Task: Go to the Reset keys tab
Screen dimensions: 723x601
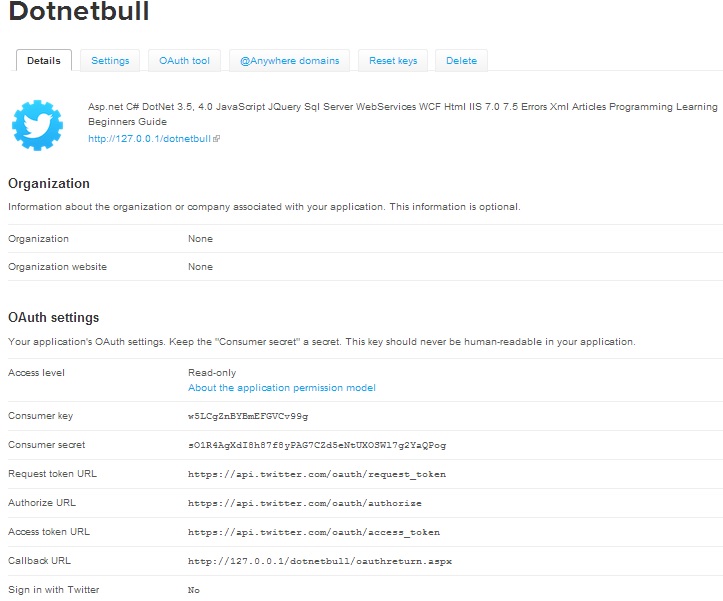Action: click(x=393, y=60)
